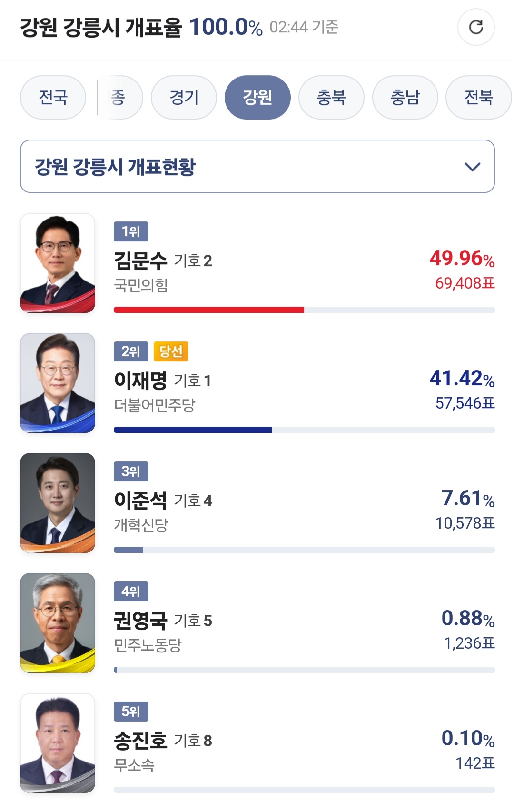Click 이재명 candidate photo
Image resolution: width=514 pixels, height=812 pixels.
(58, 383)
